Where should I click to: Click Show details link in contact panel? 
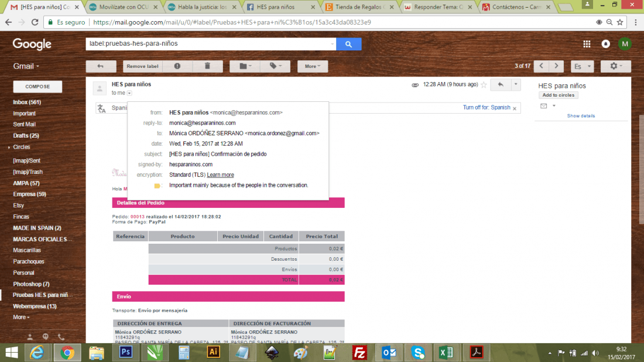pyautogui.click(x=581, y=116)
